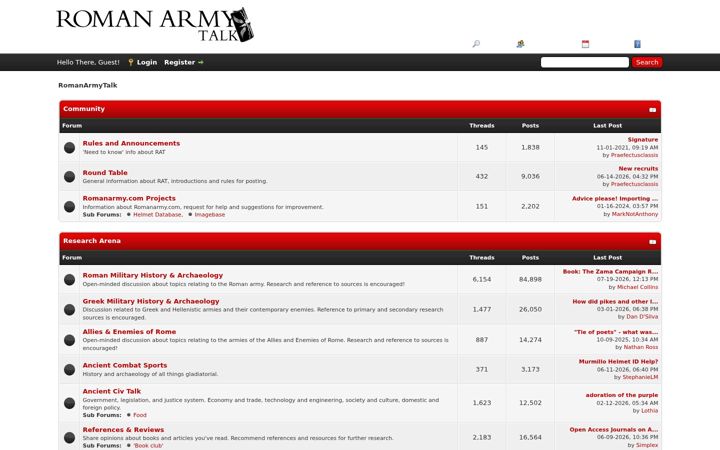Open the Community category heading link
720x450 pixels.
coord(84,109)
